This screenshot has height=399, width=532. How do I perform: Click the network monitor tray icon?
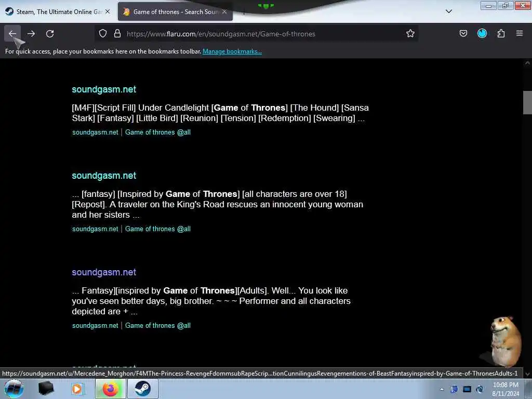click(x=467, y=389)
